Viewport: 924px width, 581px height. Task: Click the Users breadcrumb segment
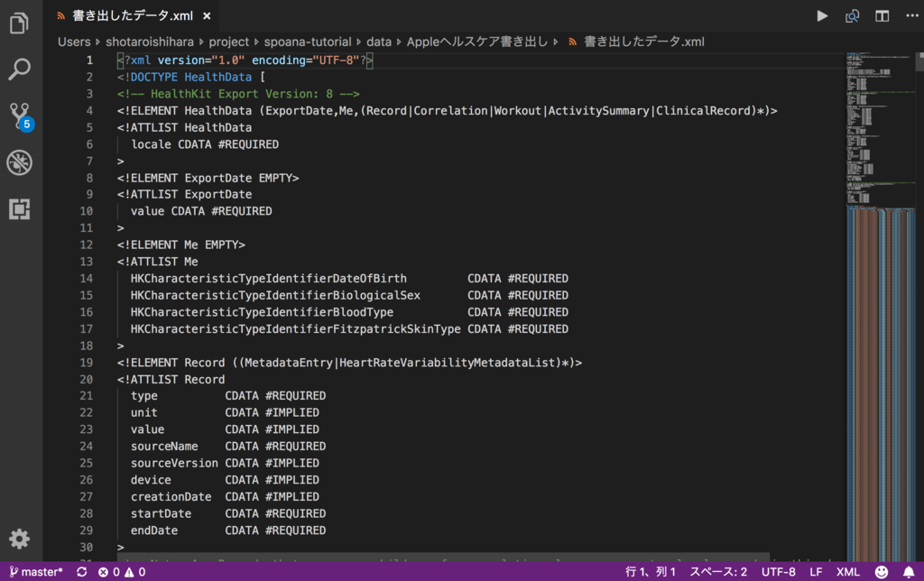click(x=74, y=41)
